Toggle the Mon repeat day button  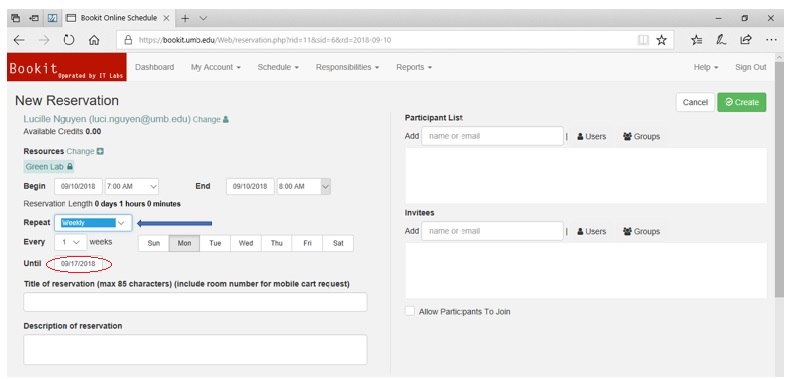coord(184,243)
